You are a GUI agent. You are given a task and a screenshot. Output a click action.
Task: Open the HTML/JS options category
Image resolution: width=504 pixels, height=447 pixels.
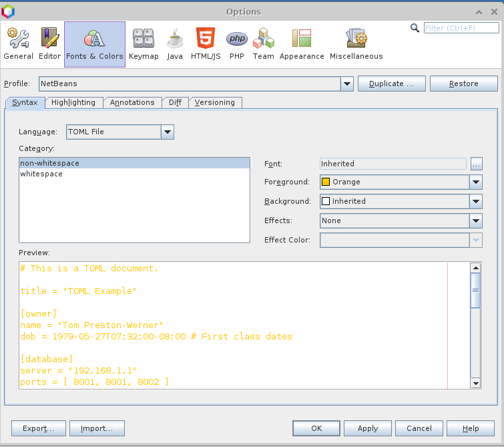pyautogui.click(x=206, y=44)
